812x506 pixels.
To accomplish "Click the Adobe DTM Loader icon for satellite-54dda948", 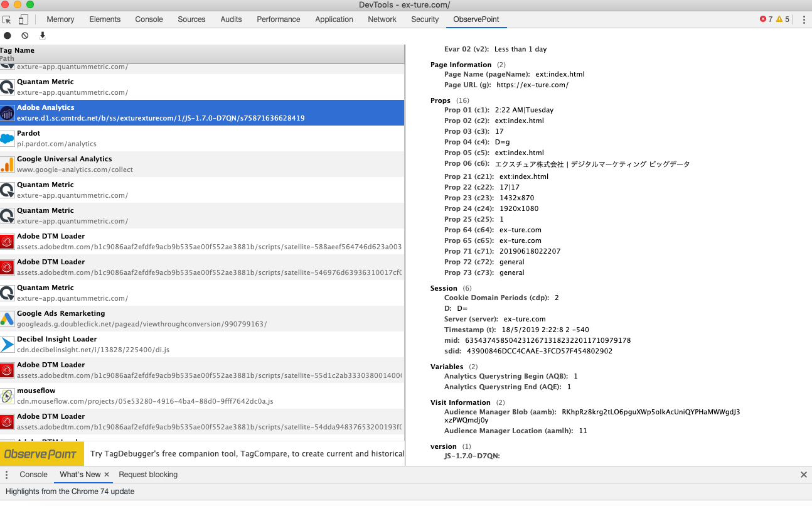I will point(7,422).
